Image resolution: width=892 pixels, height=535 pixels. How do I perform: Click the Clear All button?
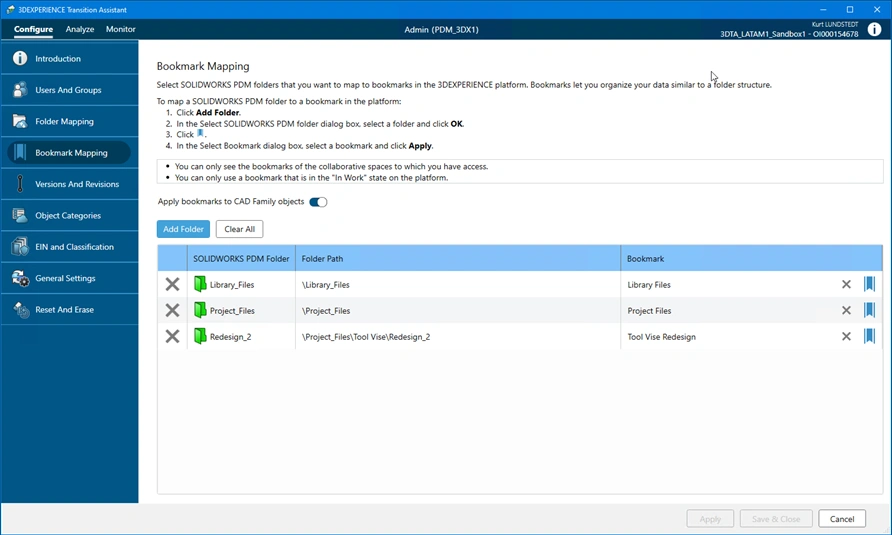[x=239, y=229]
